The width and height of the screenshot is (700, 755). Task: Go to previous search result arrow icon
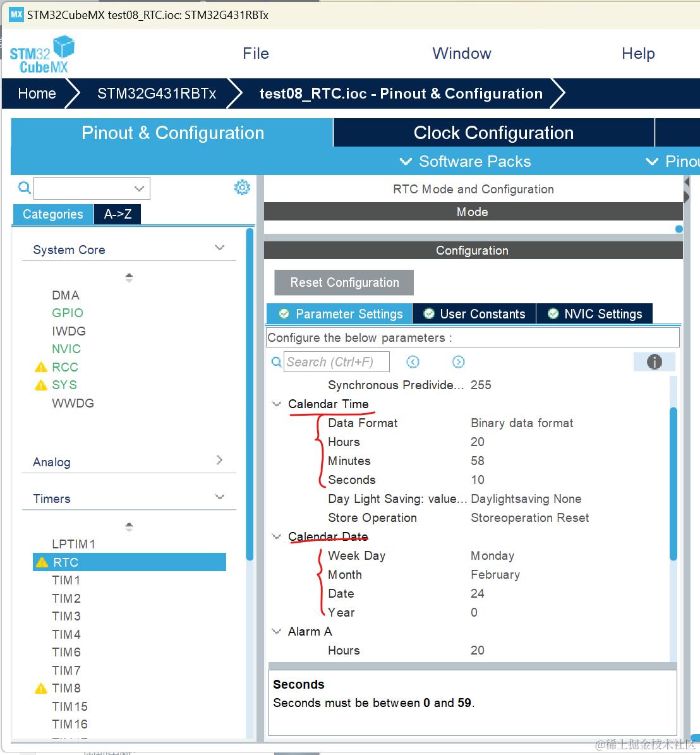click(413, 361)
